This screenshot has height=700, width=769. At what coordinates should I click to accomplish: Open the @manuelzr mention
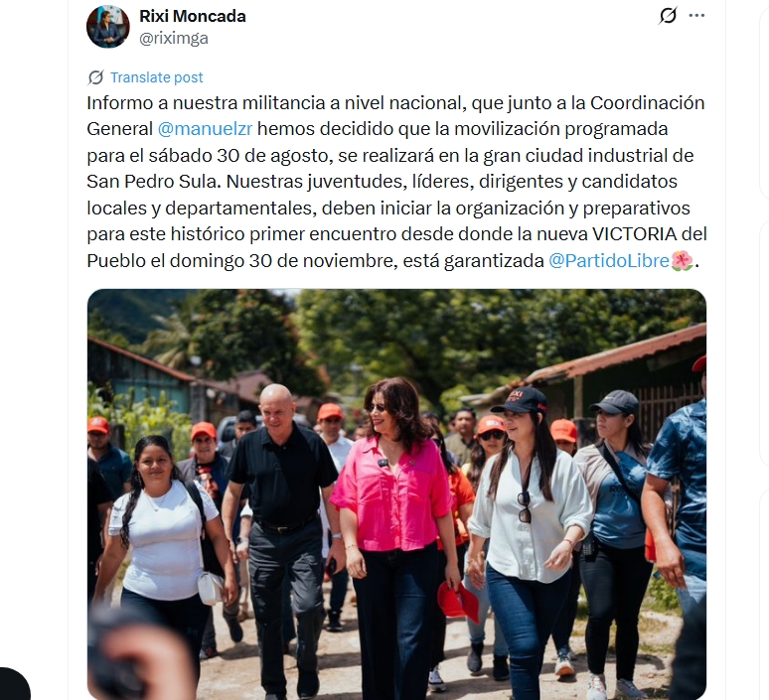(205, 129)
